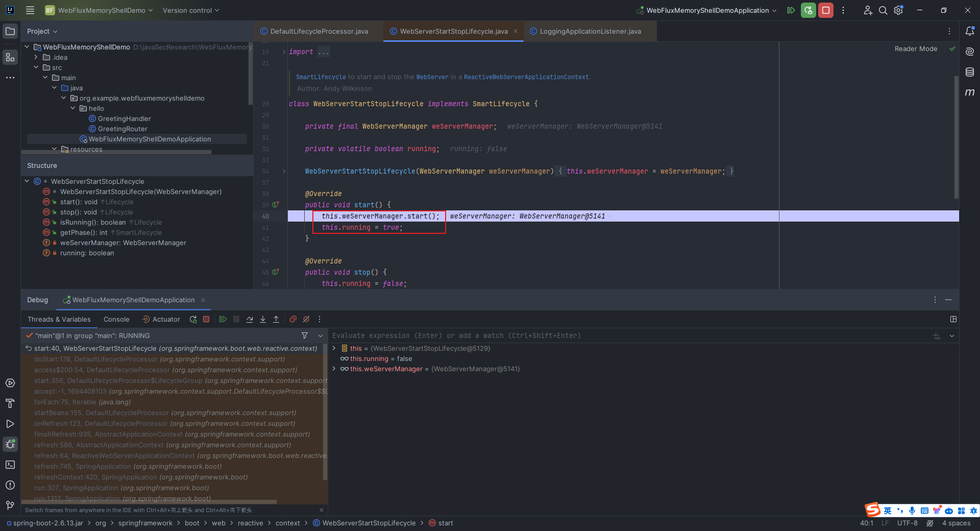Open the Database tool window
The height and width of the screenshot is (531, 980).
(x=970, y=72)
